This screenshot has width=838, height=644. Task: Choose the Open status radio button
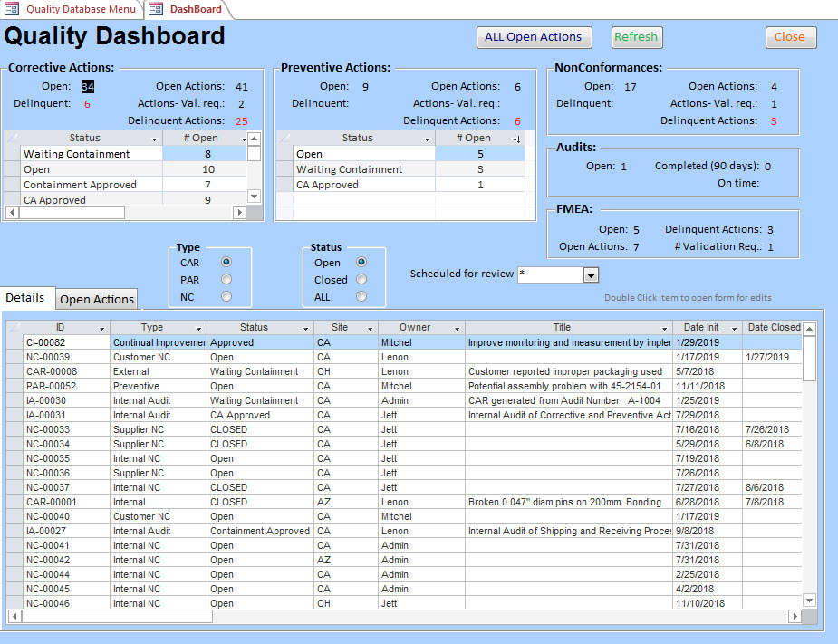361,262
